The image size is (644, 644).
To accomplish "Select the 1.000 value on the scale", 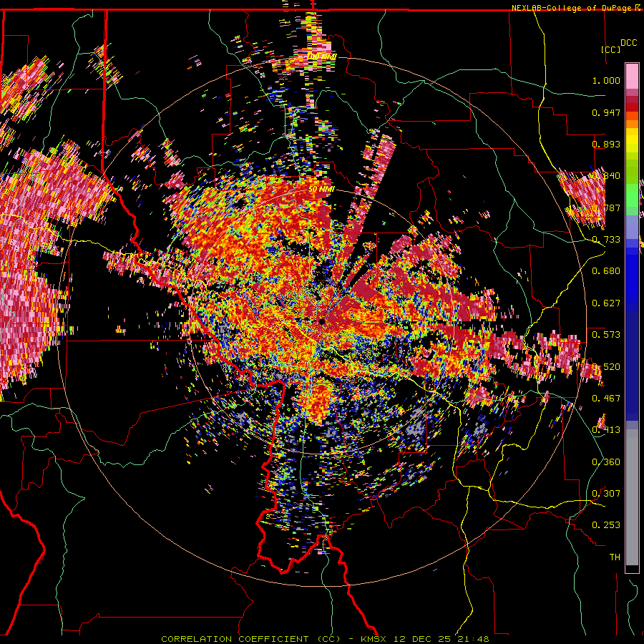I will (606, 80).
